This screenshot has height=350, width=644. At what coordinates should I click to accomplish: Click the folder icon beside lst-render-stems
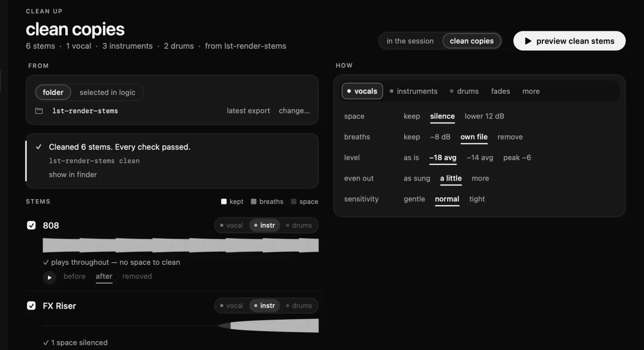click(x=39, y=111)
